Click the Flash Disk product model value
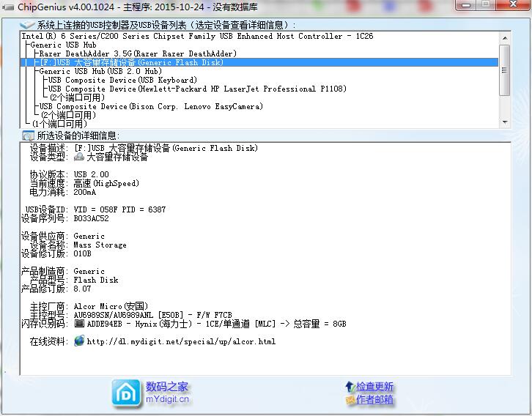This screenshot has width=532, height=416. tap(96, 280)
